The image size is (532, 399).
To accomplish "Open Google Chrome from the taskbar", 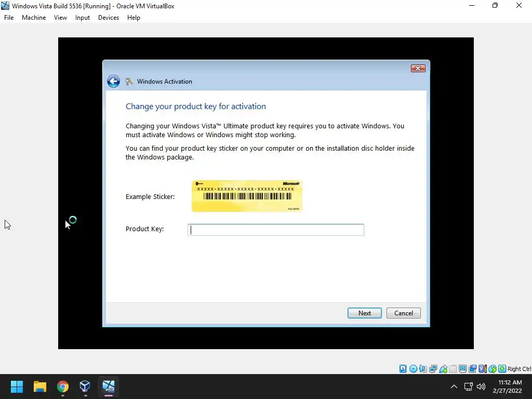I will pyautogui.click(x=62, y=387).
